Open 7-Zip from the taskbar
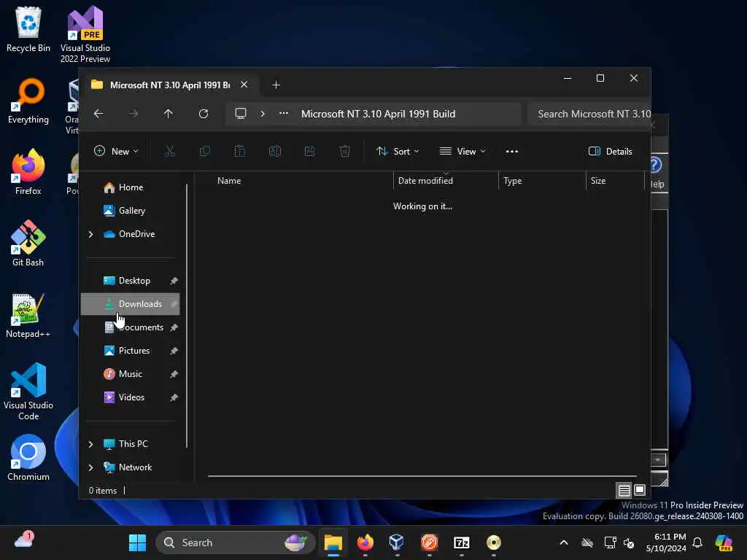This screenshot has width=747, height=560. click(x=462, y=542)
